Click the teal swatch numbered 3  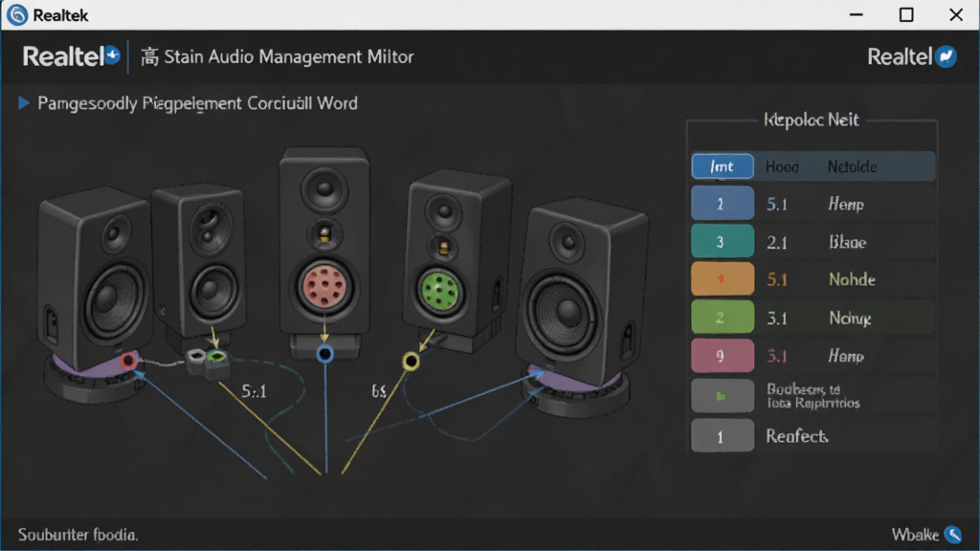[x=723, y=242]
